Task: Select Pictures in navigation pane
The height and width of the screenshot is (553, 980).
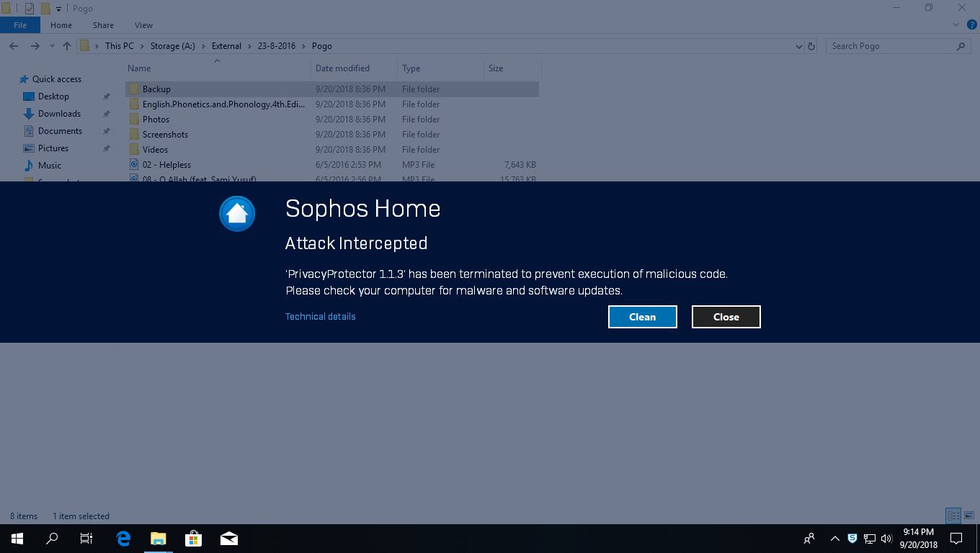Action: tap(53, 148)
